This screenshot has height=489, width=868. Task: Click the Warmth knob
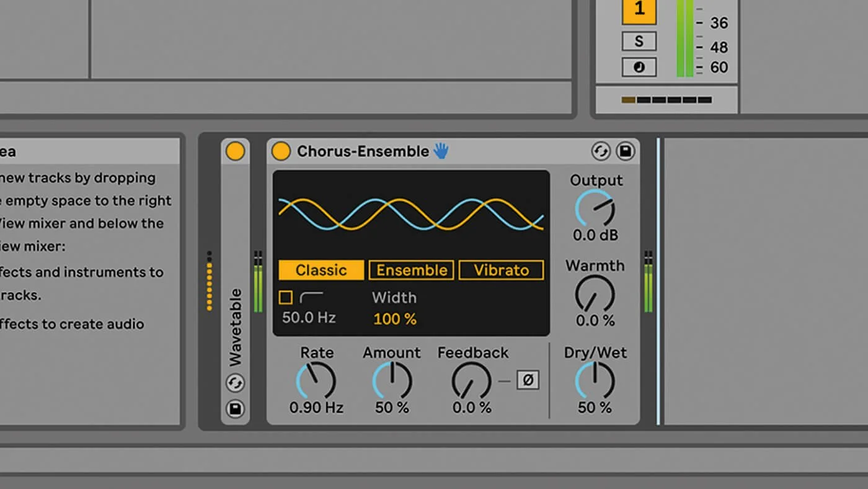click(x=595, y=294)
